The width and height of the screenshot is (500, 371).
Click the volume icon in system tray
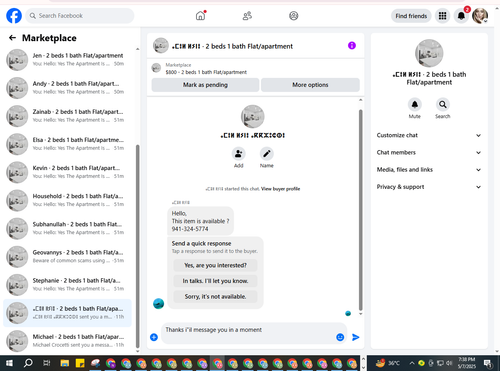[449, 363]
